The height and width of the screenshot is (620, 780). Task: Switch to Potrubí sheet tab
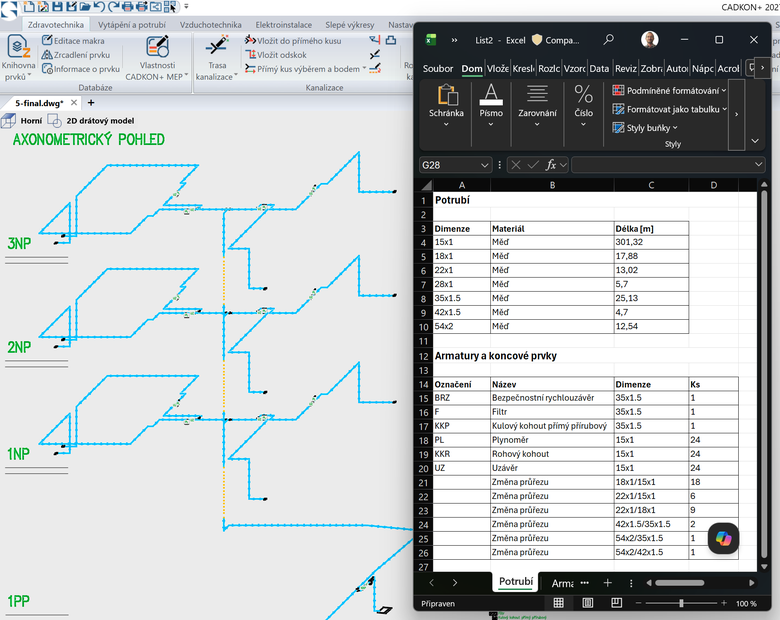pyautogui.click(x=515, y=582)
